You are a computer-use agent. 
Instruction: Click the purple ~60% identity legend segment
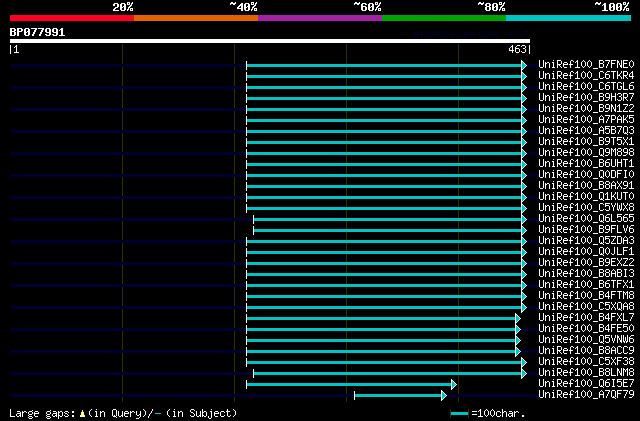click(320, 18)
